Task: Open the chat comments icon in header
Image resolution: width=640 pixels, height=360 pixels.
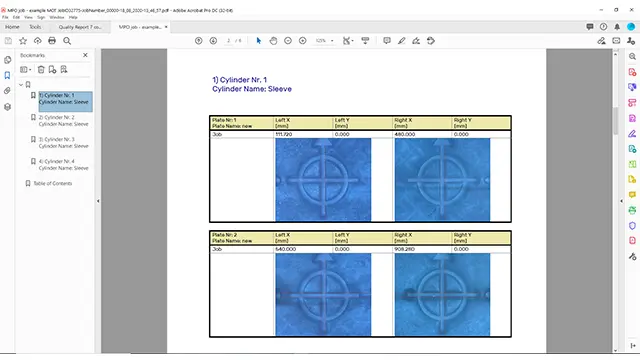Action: click(x=590, y=27)
